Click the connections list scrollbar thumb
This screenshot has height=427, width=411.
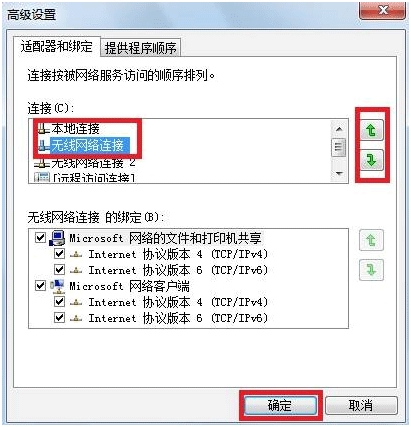click(339, 147)
